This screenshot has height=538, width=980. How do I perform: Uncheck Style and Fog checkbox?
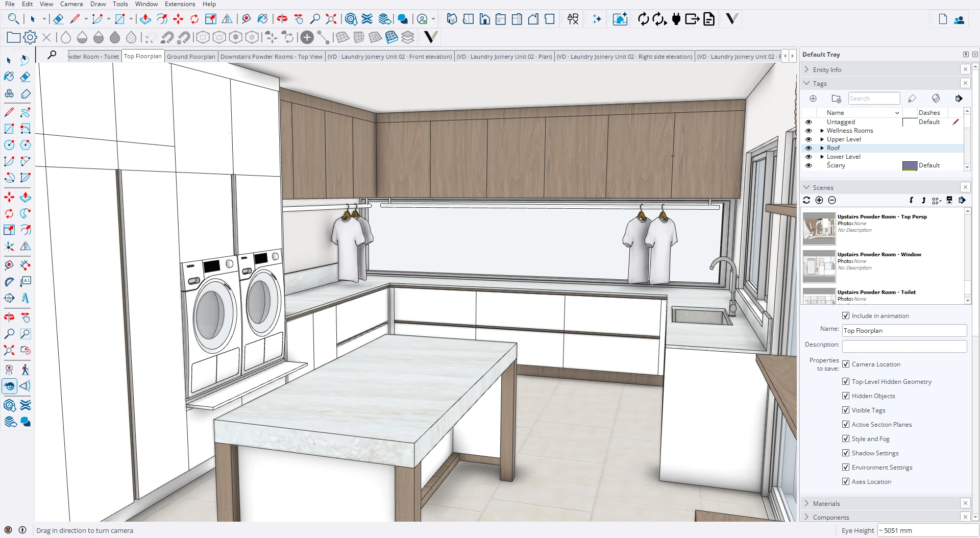point(846,438)
